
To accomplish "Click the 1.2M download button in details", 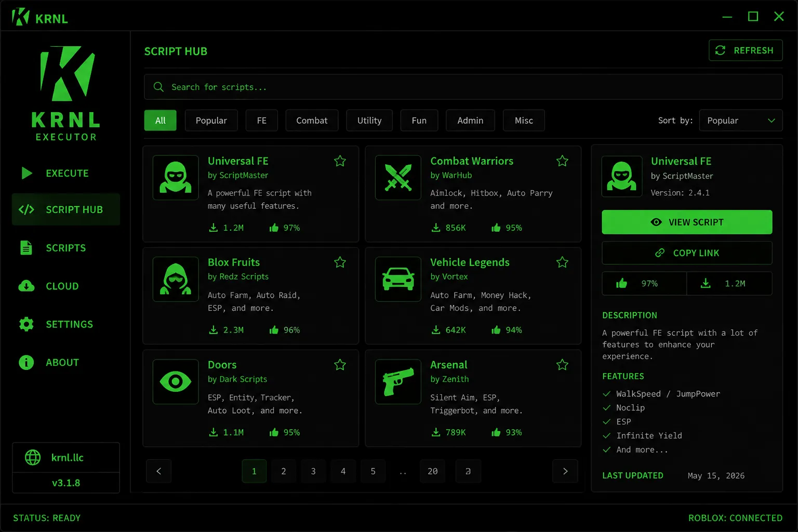I will 729,284.
